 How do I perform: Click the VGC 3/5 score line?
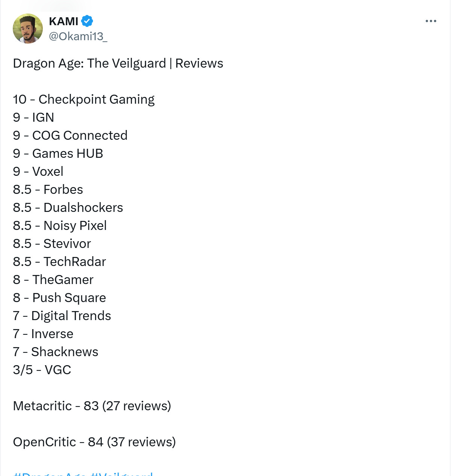[42, 370]
